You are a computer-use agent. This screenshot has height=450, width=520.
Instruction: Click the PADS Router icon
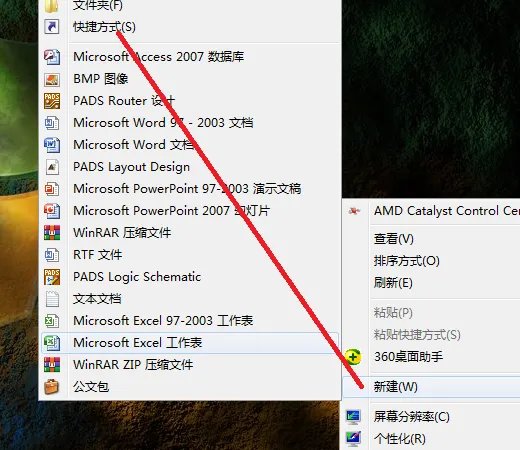52,101
